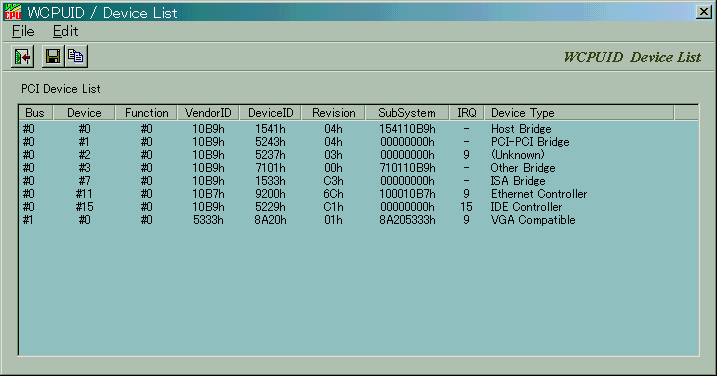Click the bus #1 cell
Screen dimensions: 717x376
tap(28, 220)
